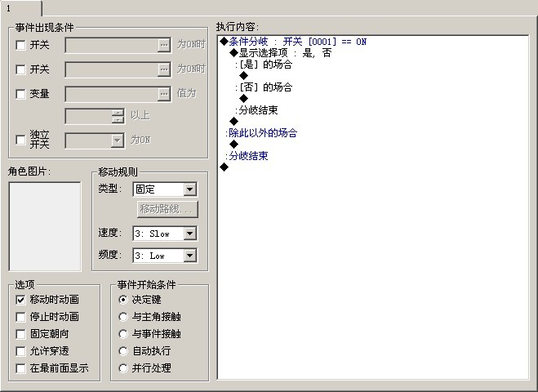Select the [是] 的场合 branch line
This screenshot has width=538, height=392.
coord(264,65)
